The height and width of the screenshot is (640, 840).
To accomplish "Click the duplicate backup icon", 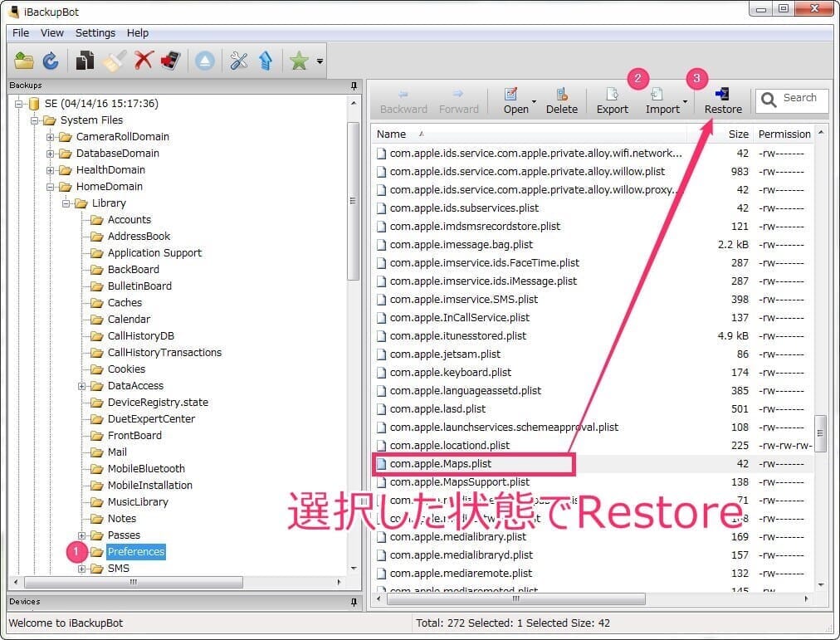I will click(x=85, y=61).
